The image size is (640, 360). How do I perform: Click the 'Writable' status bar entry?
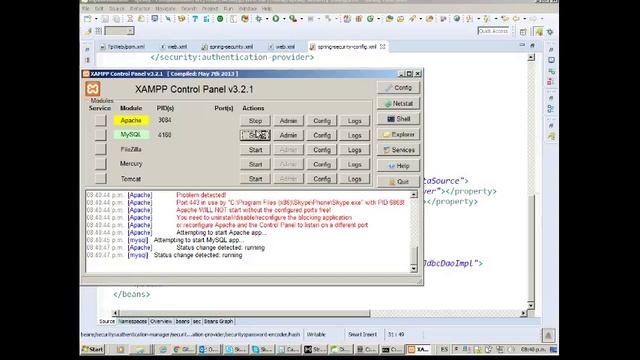(316, 334)
